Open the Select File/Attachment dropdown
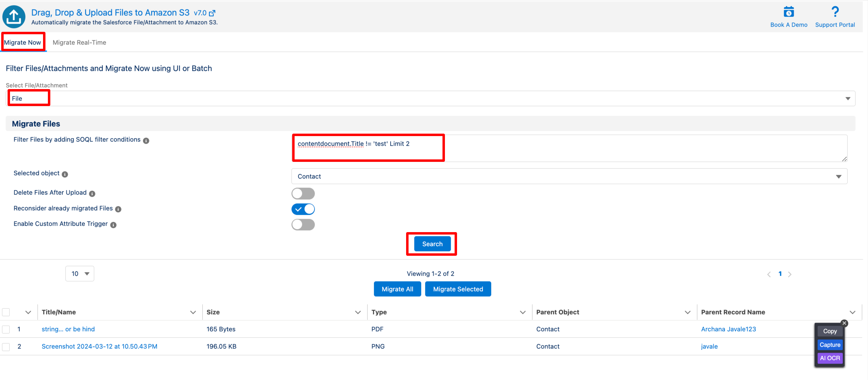The width and height of the screenshot is (868, 380). [x=431, y=98]
